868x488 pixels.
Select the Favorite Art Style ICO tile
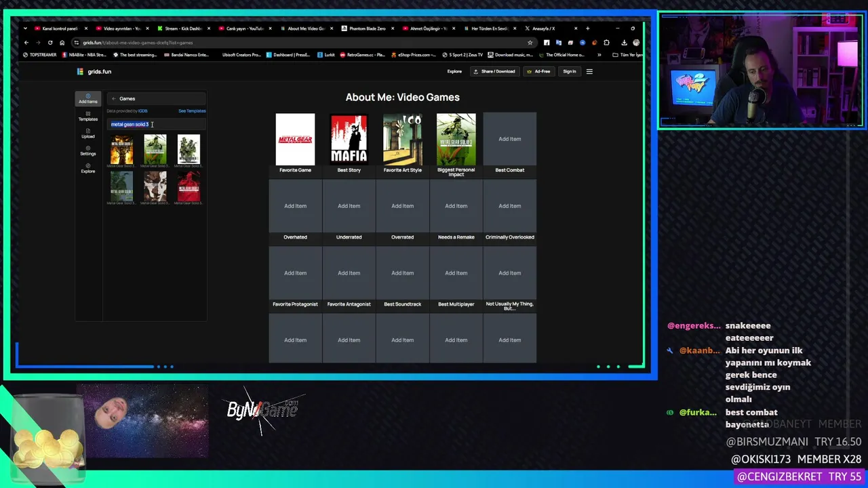(x=402, y=139)
